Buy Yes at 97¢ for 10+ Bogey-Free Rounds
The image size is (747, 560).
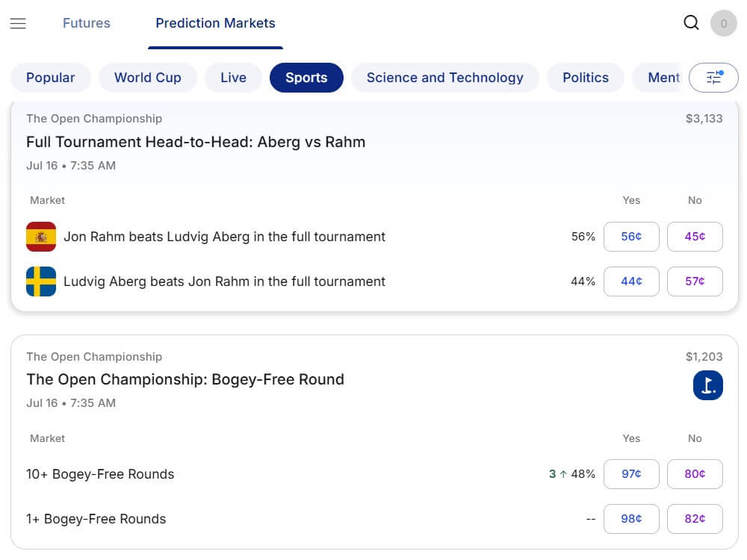tap(631, 474)
